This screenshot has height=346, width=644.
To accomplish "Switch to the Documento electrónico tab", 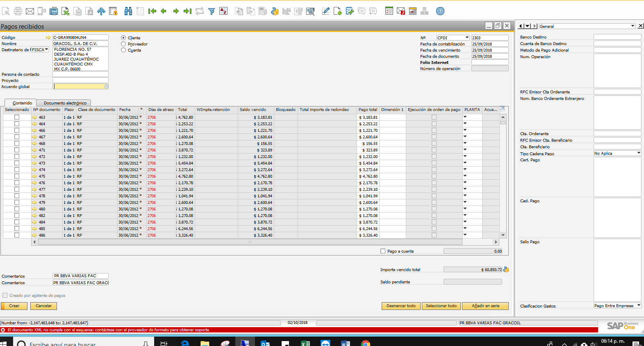I will click(x=65, y=103).
